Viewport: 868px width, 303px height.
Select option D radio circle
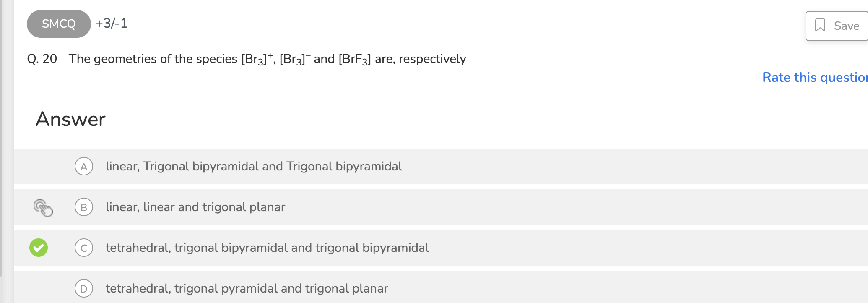pyautogui.click(x=84, y=289)
